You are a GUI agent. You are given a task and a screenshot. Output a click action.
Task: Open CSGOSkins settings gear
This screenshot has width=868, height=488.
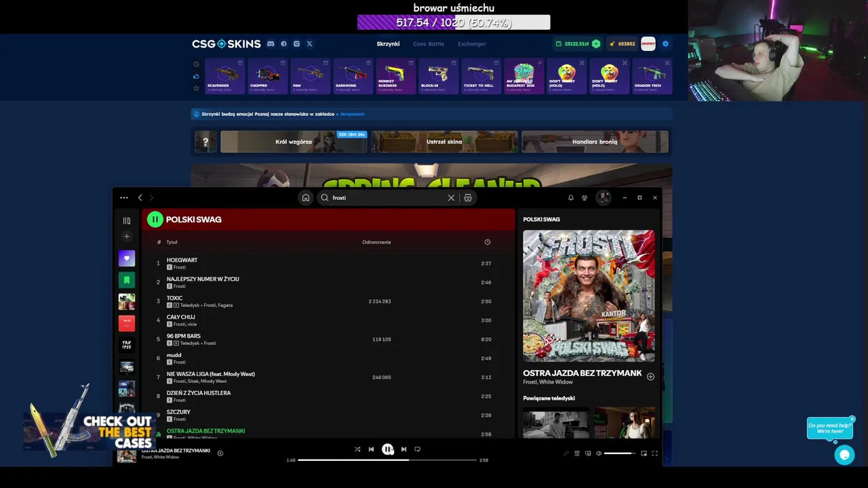click(x=665, y=44)
